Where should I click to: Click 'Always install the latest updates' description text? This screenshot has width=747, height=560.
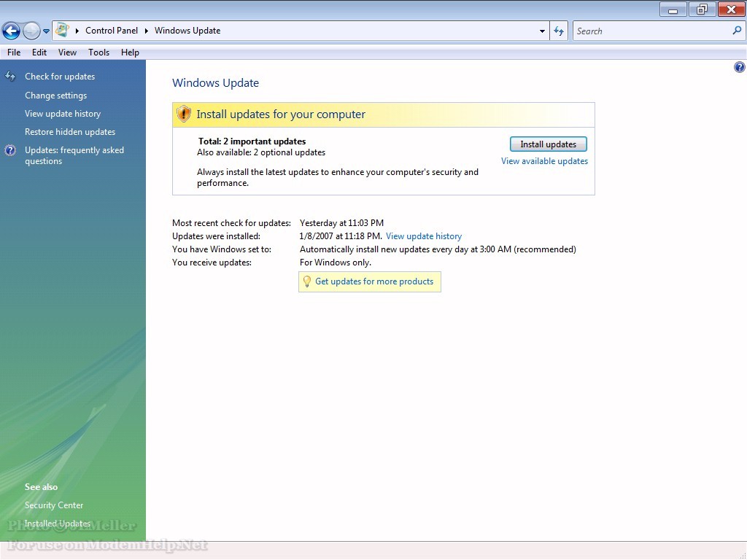tap(338, 178)
